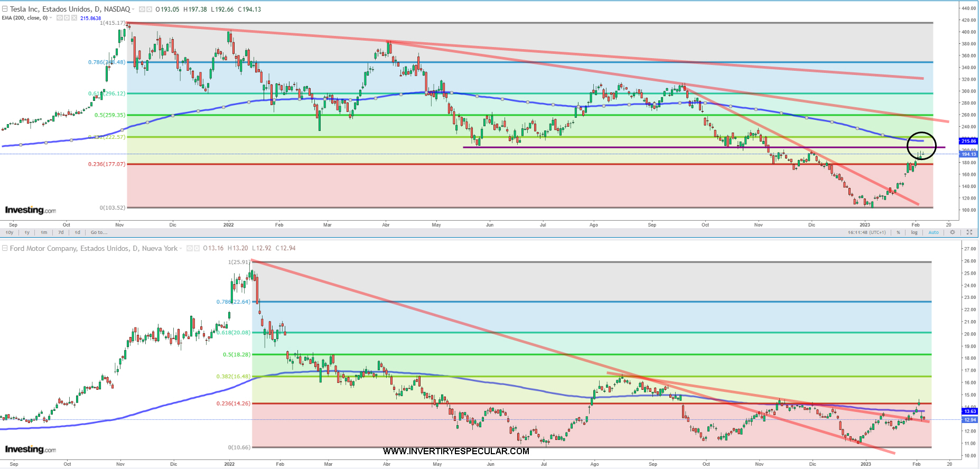Screen dimensions: 980x469
Task: Open chart properties gear in bottom bar
Action: 953,232
